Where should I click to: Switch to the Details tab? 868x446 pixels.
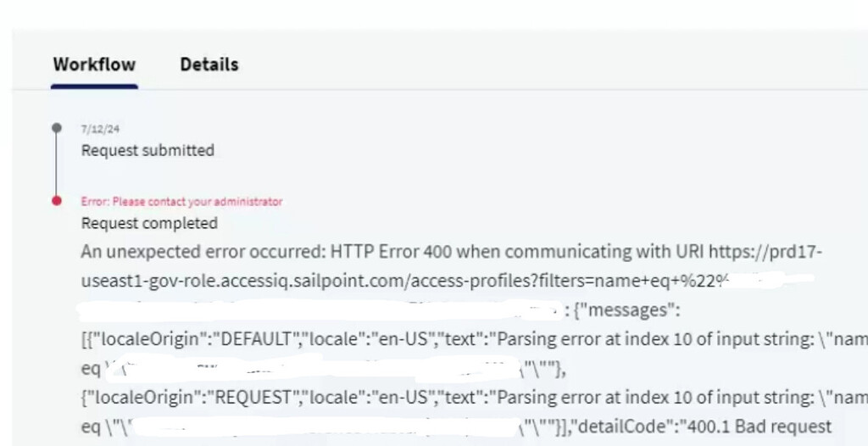209,64
